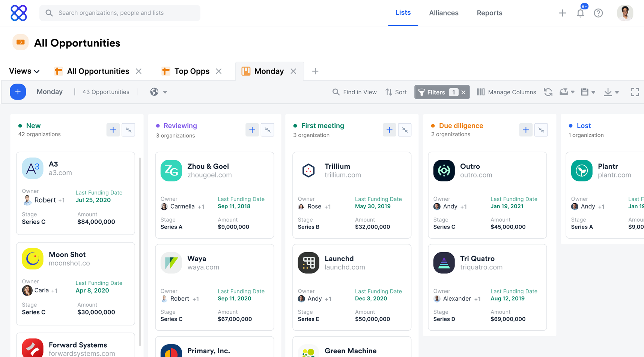Click the Filters button
The height and width of the screenshot is (357, 644).
pos(437,92)
